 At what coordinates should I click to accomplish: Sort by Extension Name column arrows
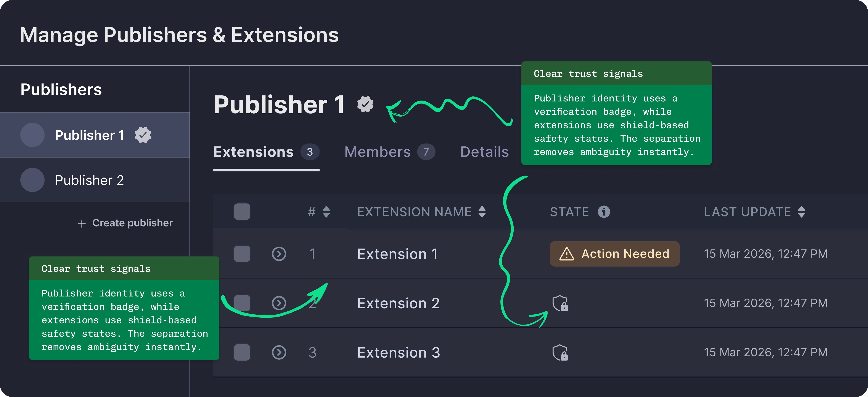[x=482, y=212]
